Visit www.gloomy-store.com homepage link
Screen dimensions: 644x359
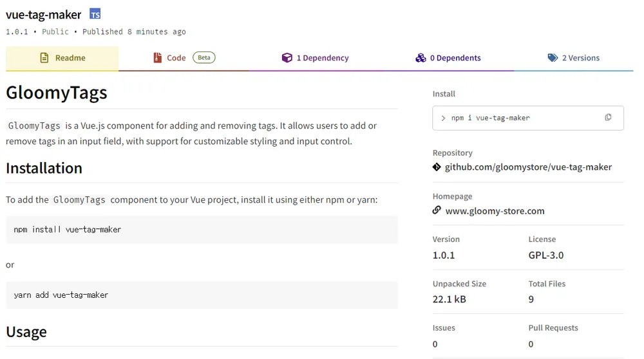[495, 211]
